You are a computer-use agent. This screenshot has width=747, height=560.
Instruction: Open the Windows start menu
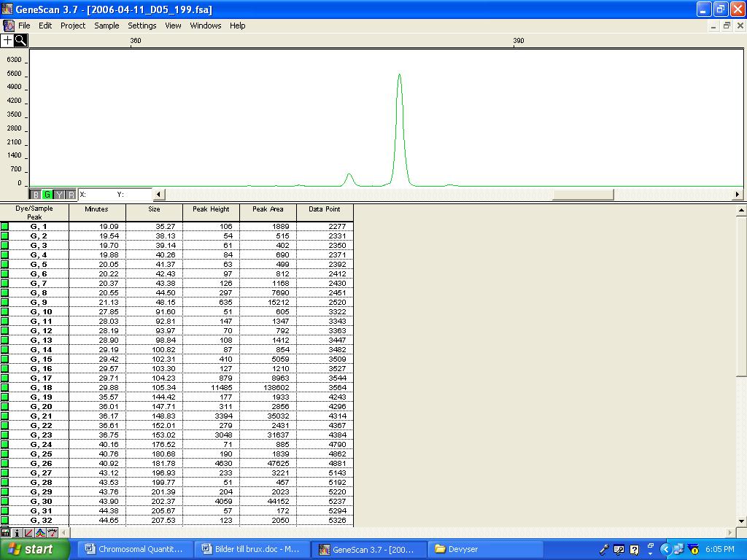35,550
